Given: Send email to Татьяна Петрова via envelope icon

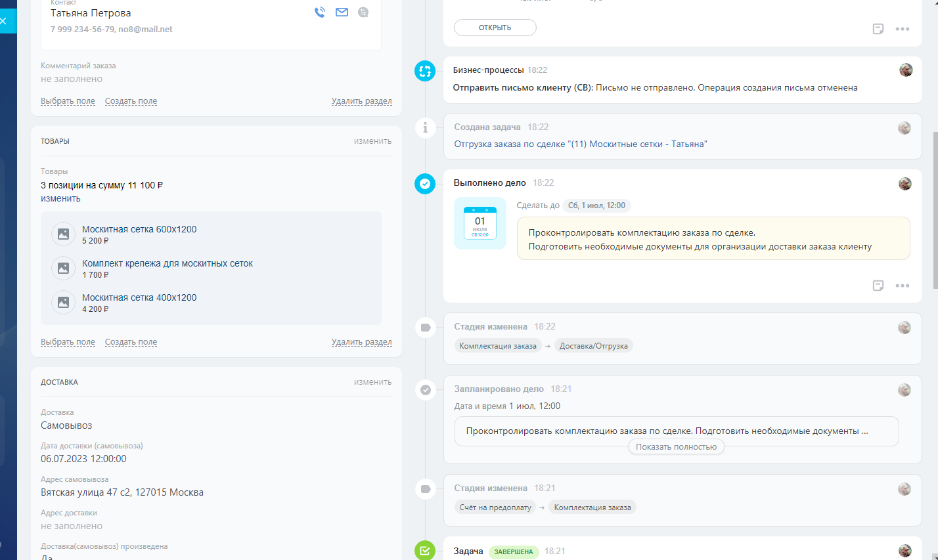Looking at the screenshot, I should point(342,12).
